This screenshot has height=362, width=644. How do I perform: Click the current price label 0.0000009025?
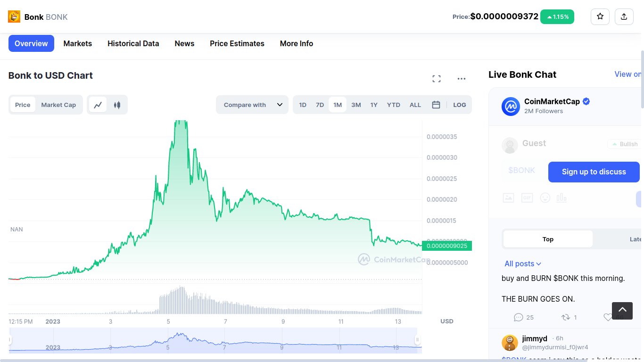click(x=447, y=246)
